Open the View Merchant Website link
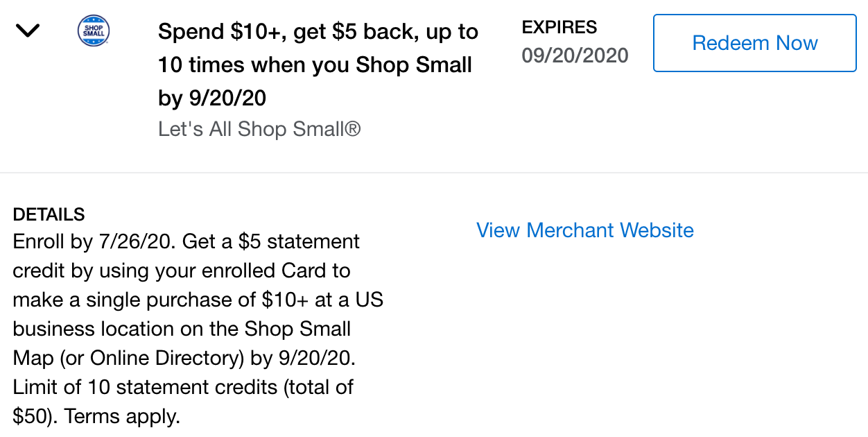The height and width of the screenshot is (437, 868). (585, 230)
